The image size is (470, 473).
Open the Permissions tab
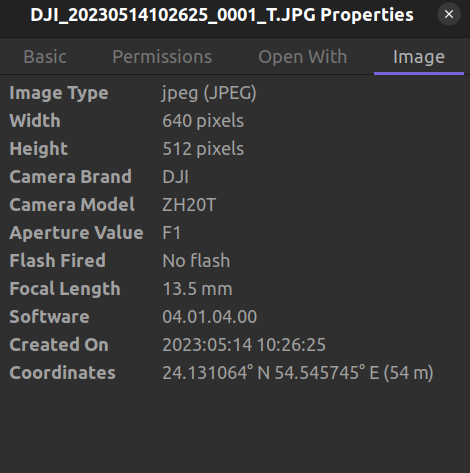[x=162, y=57]
